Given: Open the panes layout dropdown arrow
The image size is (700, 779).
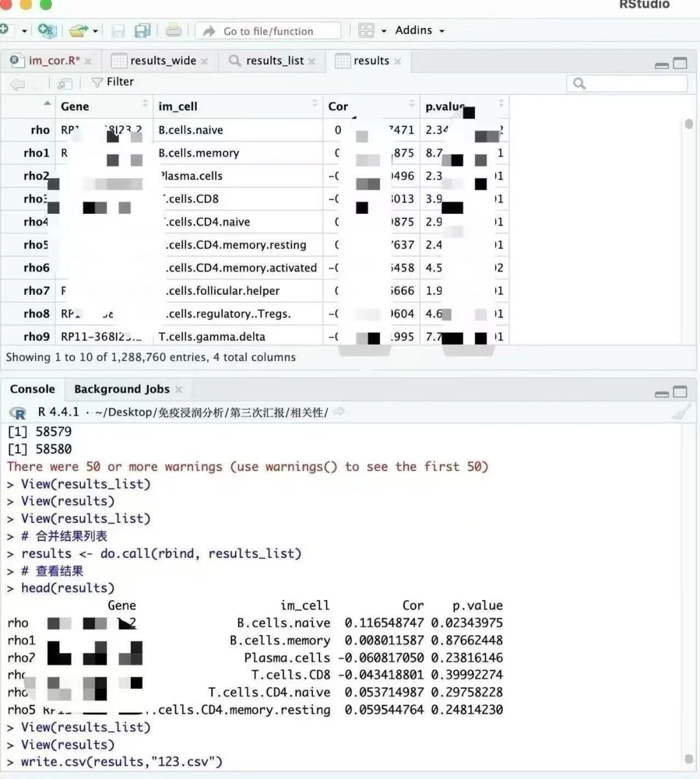Looking at the screenshot, I should tap(384, 30).
